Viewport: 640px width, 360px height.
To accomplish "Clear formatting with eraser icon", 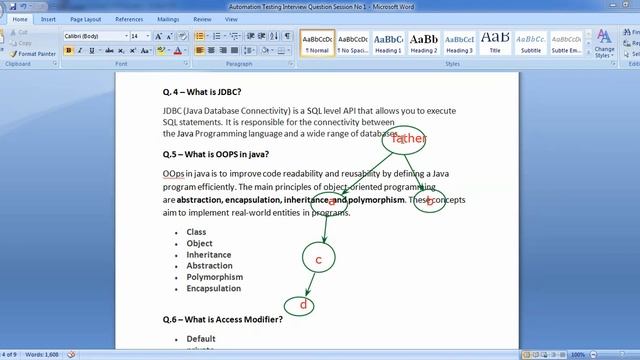I will tap(183, 36).
